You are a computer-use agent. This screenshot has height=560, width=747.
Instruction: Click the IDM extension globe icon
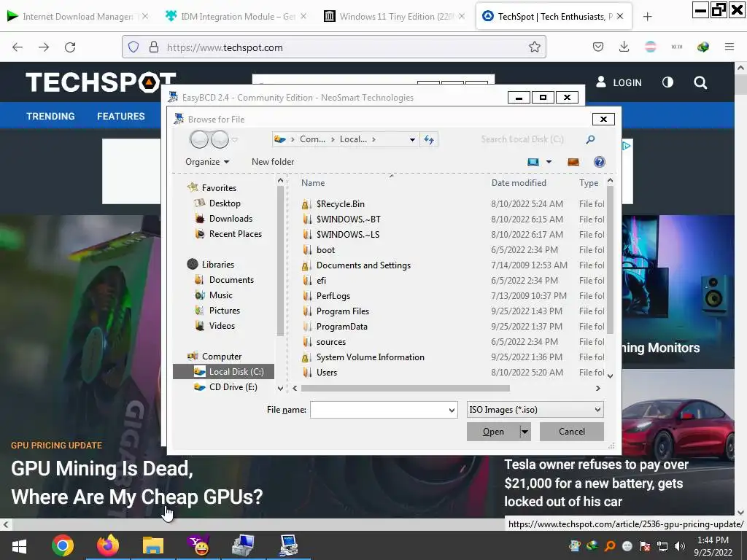[703, 47]
